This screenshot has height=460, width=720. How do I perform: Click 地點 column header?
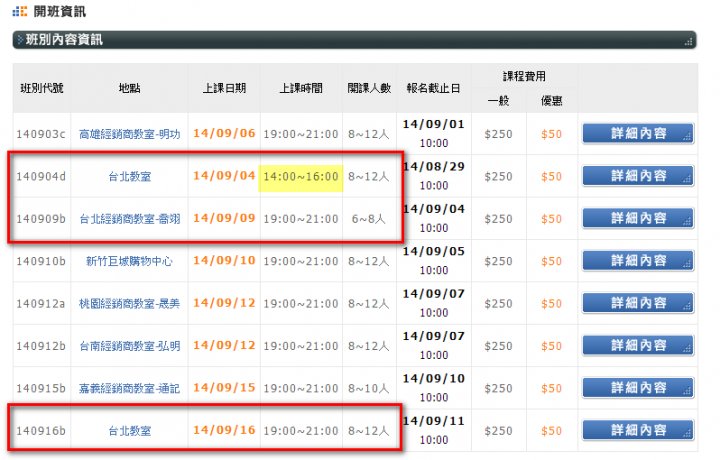(129, 88)
